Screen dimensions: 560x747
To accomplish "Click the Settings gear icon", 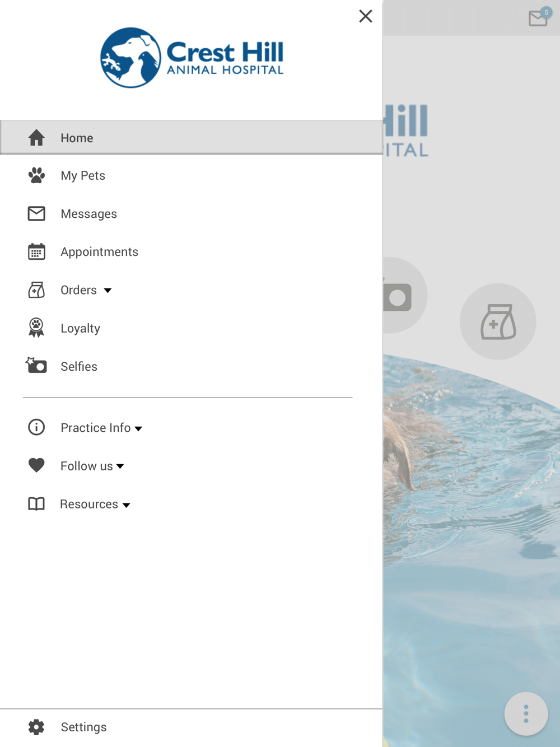I will tap(36, 727).
